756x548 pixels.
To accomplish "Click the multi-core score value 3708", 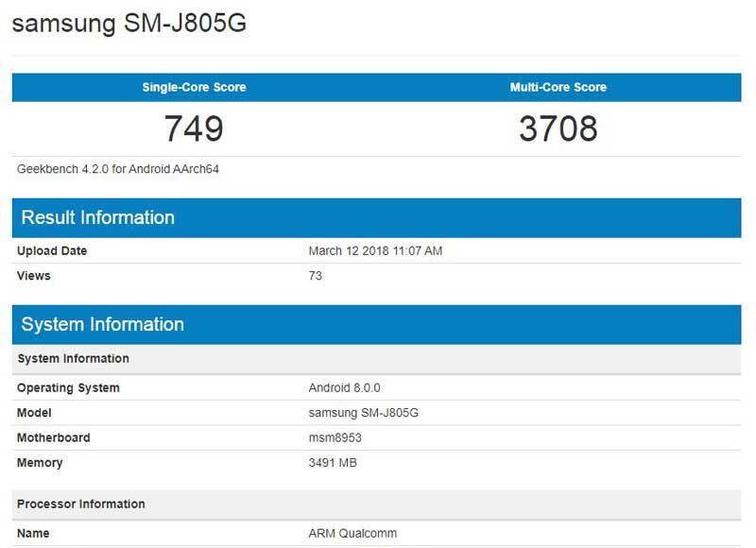I will tap(558, 128).
